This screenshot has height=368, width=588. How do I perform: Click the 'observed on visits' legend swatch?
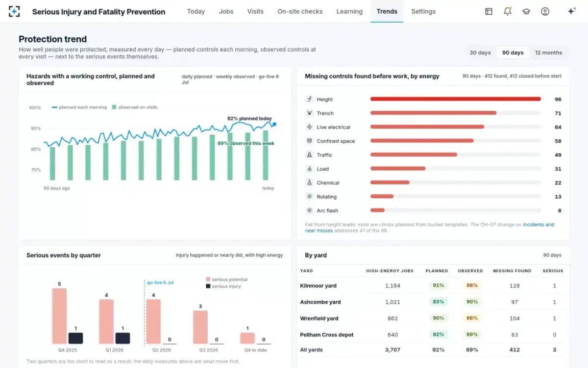click(x=114, y=107)
